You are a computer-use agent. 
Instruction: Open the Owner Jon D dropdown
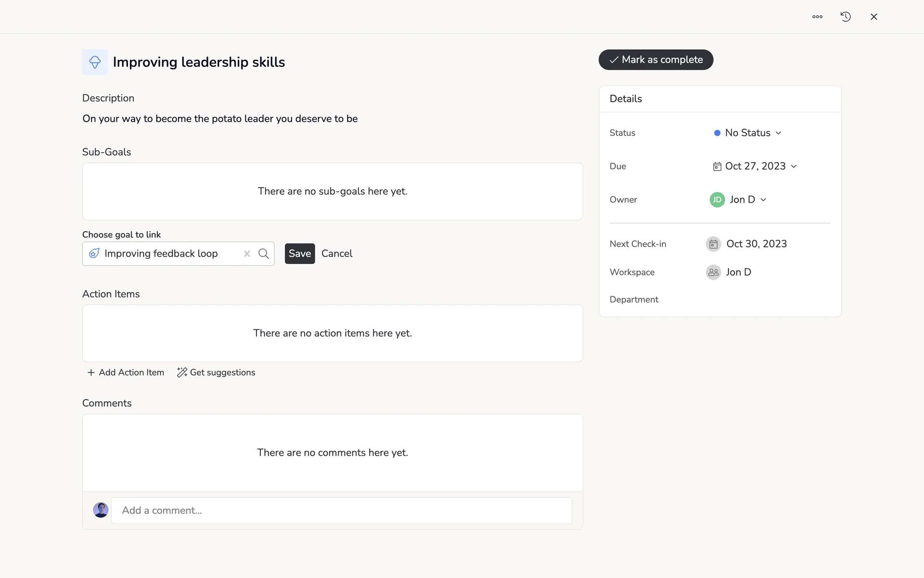tap(747, 199)
